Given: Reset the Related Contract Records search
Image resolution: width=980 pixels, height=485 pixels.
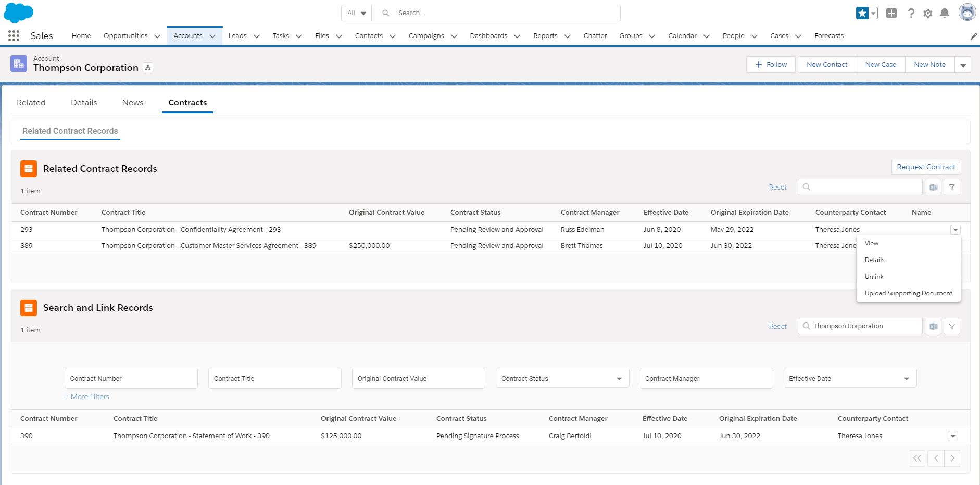Looking at the screenshot, I should click(777, 187).
